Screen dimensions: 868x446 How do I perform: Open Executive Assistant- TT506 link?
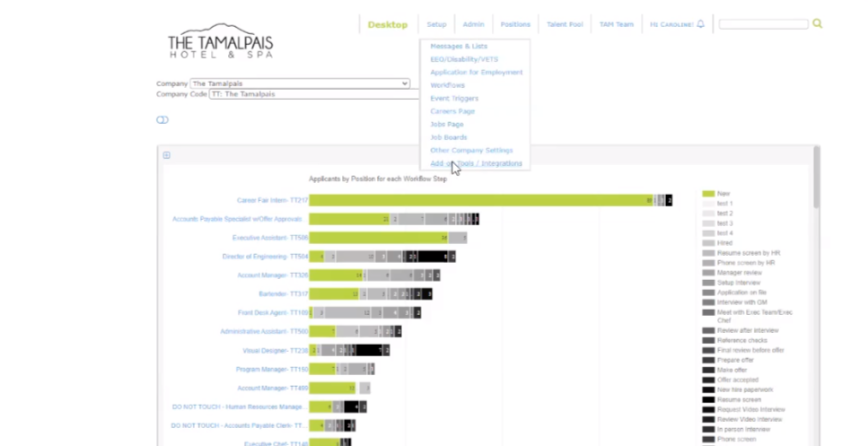point(270,238)
